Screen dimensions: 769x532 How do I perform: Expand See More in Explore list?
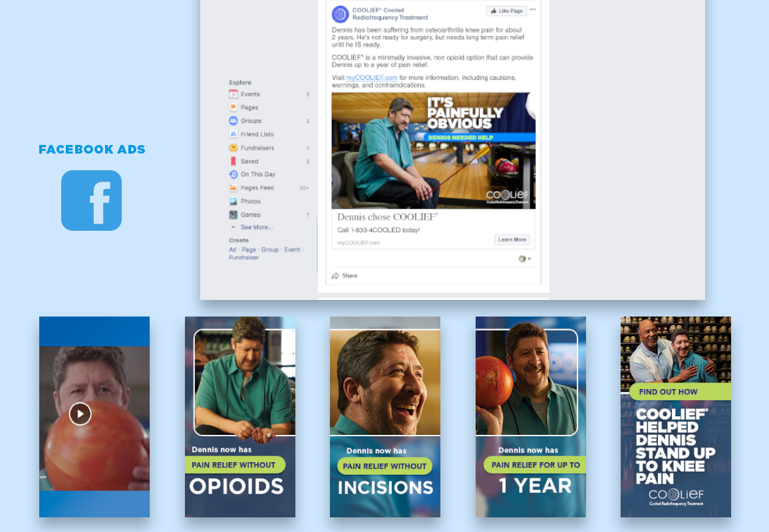257,227
